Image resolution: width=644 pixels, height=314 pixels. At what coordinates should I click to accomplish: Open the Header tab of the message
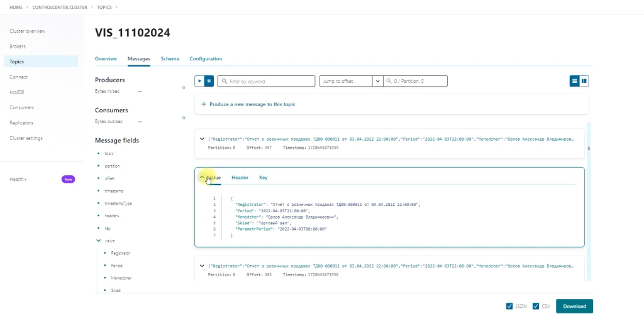[x=240, y=178]
